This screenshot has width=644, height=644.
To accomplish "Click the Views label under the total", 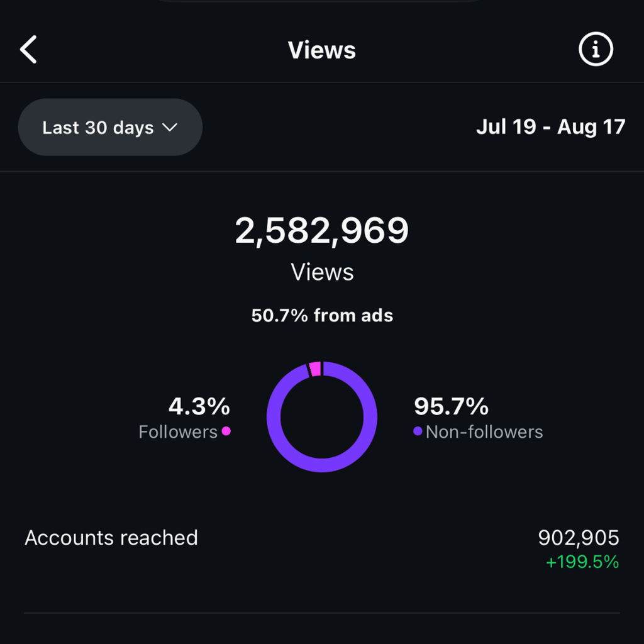I will coord(322,272).
